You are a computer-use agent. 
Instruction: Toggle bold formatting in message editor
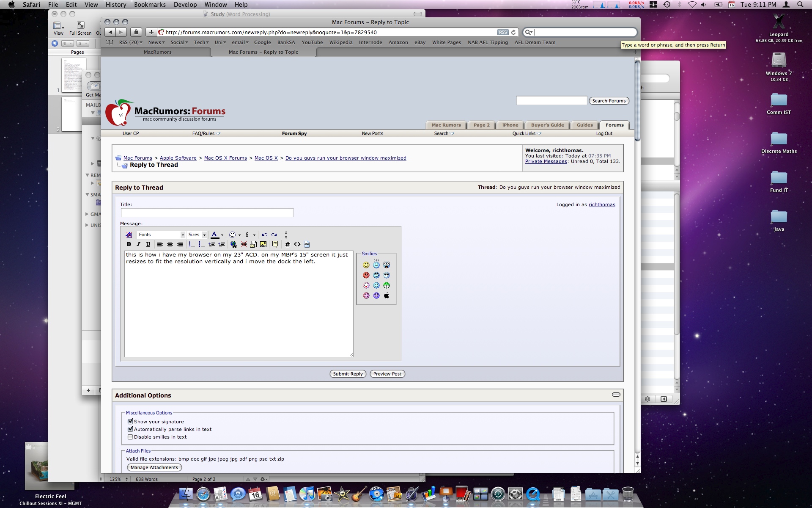click(x=129, y=244)
